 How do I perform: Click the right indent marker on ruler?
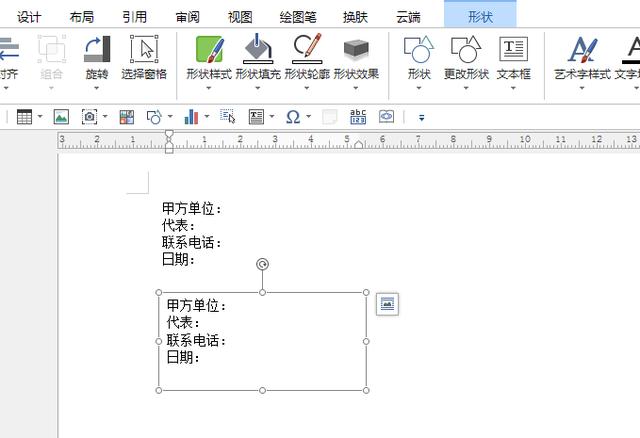[x=359, y=145]
